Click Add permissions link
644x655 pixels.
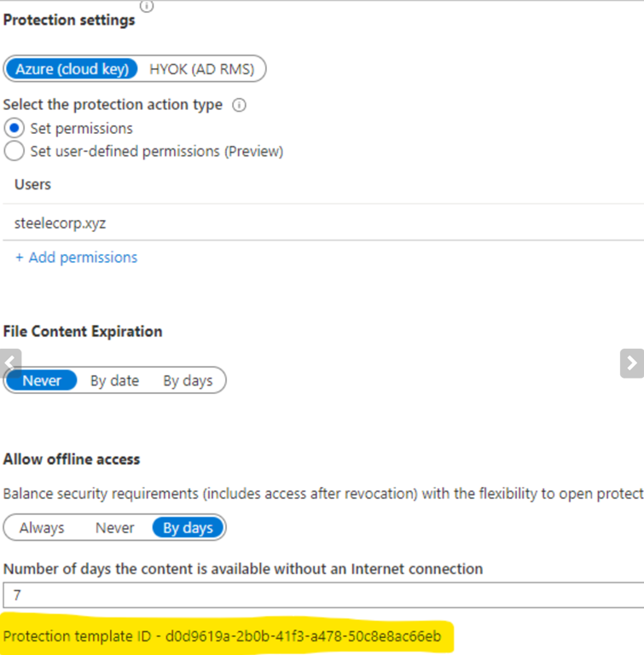click(76, 257)
